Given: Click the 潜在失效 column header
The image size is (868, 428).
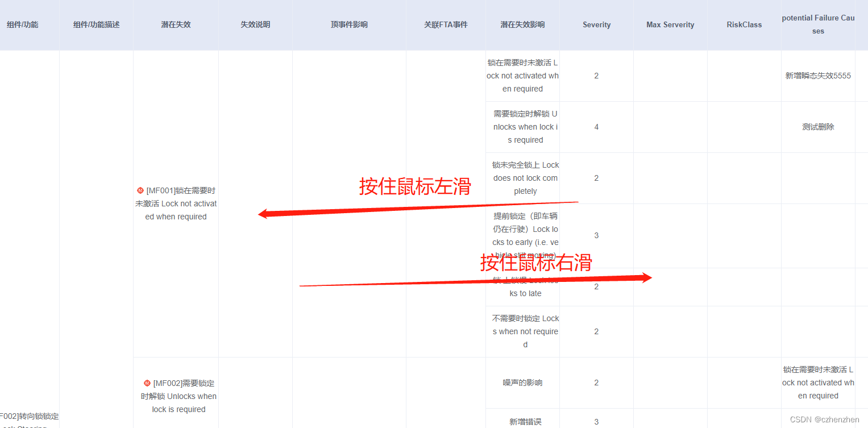Looking at the screenshot, I should coord(176,25).
